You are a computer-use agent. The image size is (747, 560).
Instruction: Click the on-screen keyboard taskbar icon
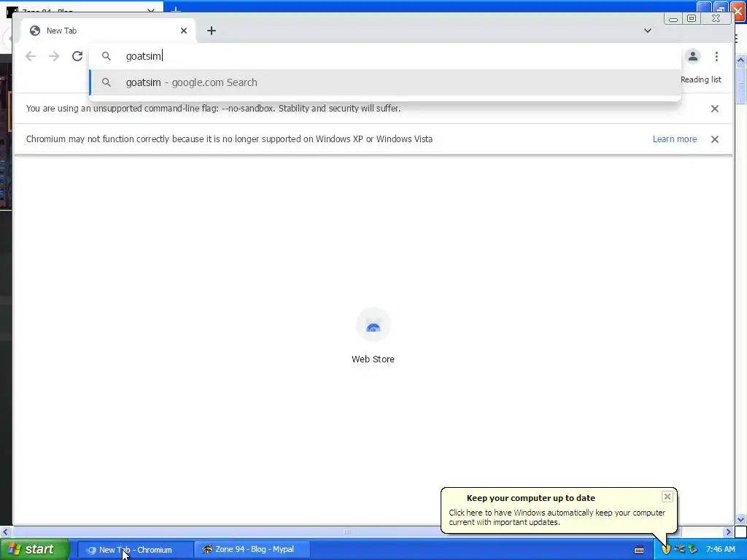(x=639, y=550)
